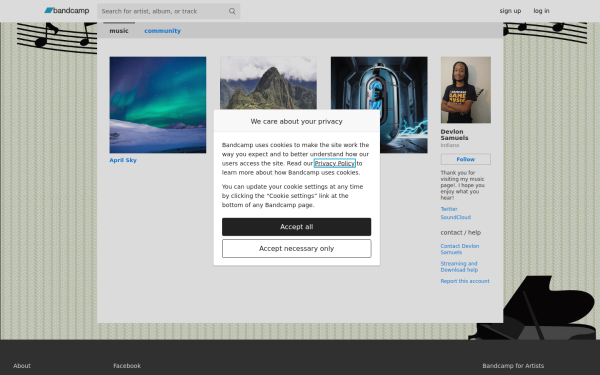Click the "contact / help" label

[461, 232]
